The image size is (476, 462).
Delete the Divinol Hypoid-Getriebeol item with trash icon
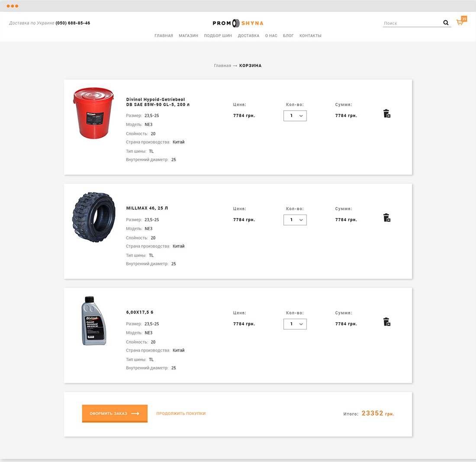(386, 113)
